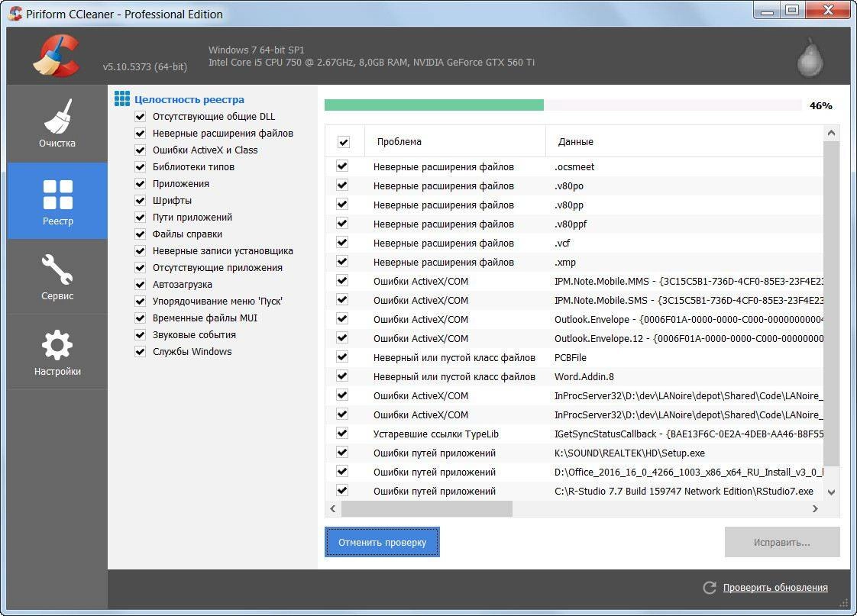
Task: Select the .vcf result row
Action: pos(574,243)
